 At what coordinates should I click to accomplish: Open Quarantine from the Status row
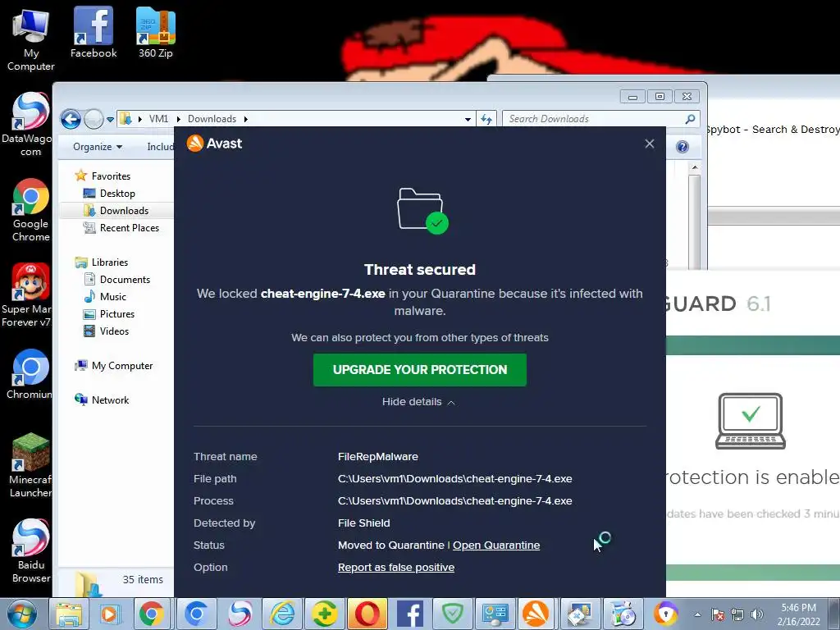pyautogui.click(x=496, y=545)
